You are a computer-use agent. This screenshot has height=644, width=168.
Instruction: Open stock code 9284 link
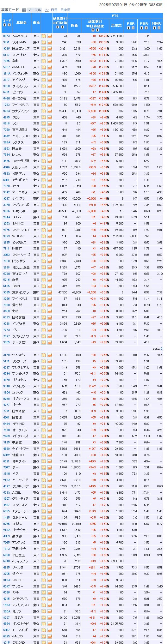(6, 111)
